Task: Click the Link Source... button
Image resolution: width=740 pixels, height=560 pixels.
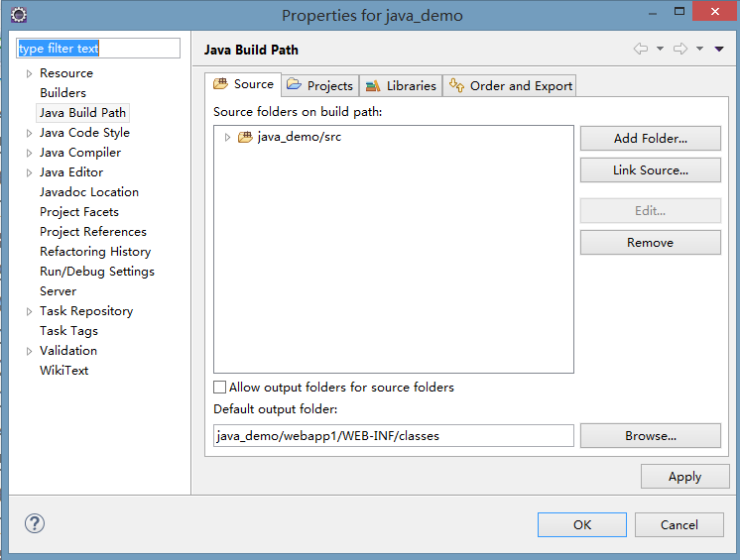Action: tap(650, 170)
